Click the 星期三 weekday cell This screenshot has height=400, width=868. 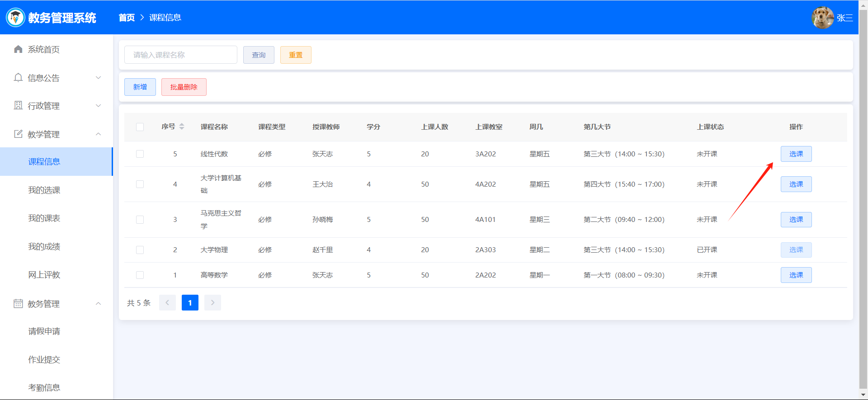tap(540, 220)
